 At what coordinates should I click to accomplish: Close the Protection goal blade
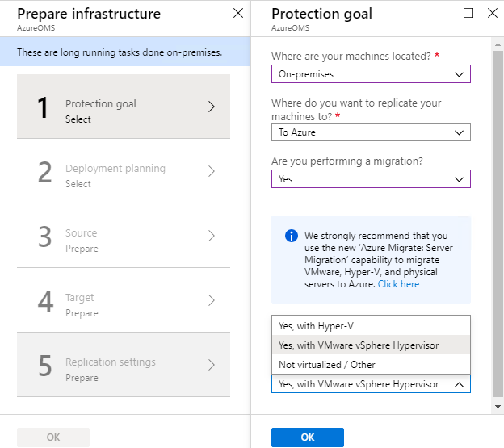click(493, 13)
